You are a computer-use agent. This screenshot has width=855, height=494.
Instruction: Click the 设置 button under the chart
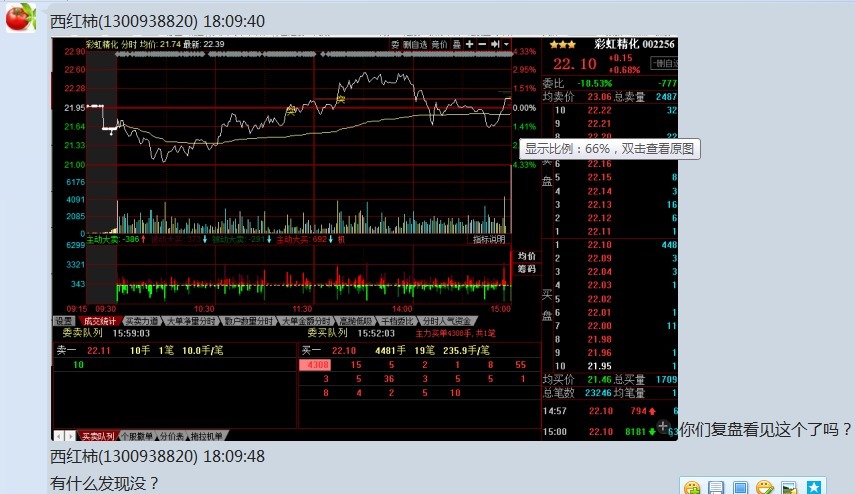point(63,321)
